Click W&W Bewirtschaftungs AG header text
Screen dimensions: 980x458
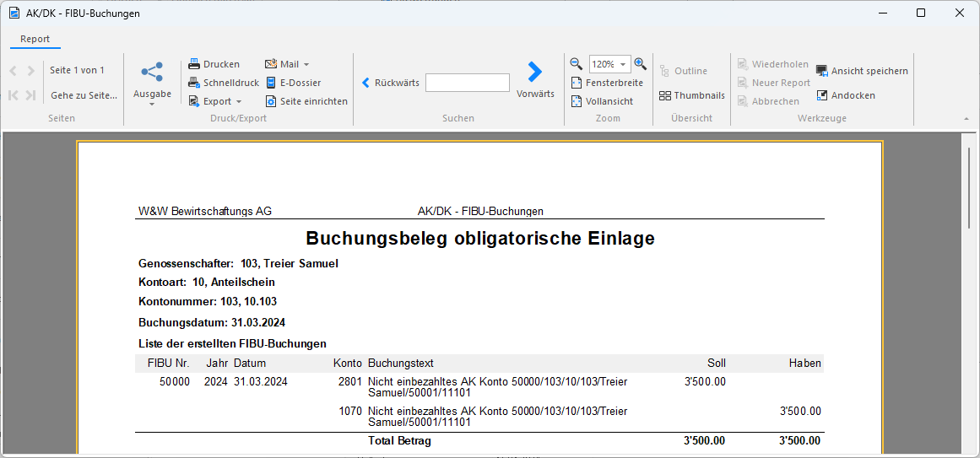(x=205, y=211)
